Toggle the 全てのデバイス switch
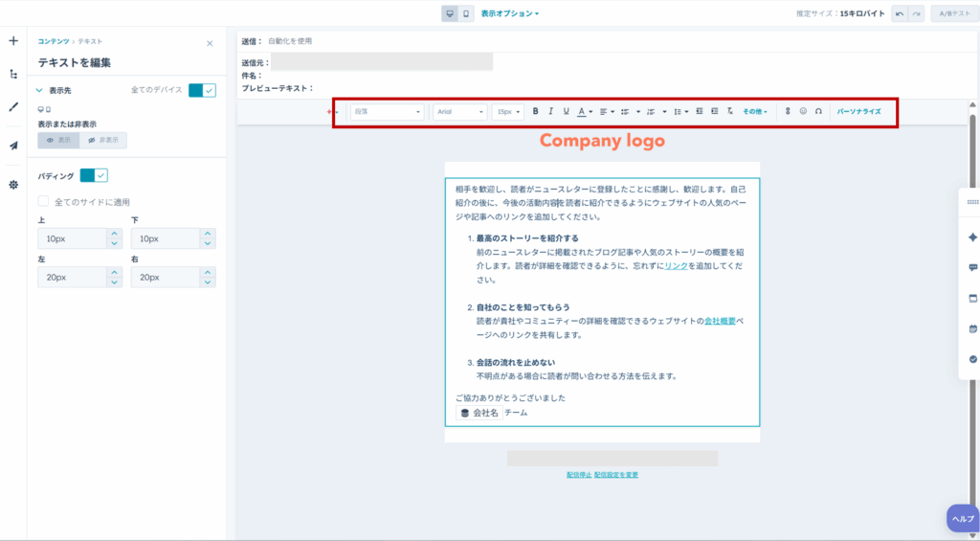 pos(202,90)
